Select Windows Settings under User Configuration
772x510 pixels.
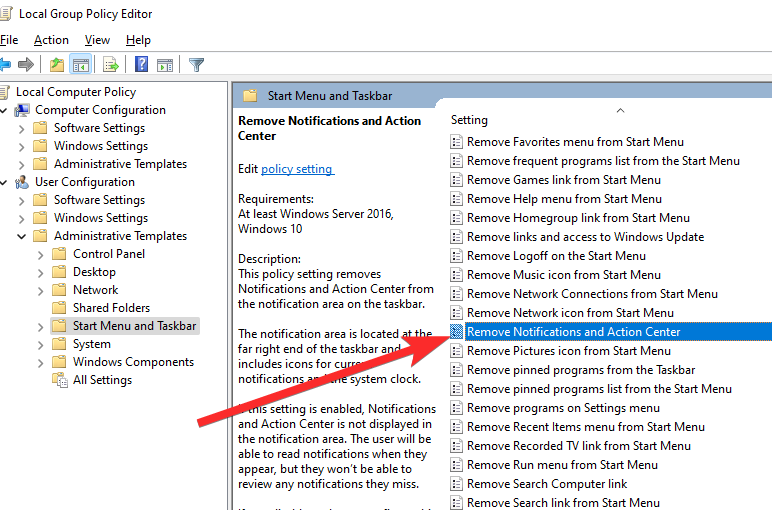[101, 218]
